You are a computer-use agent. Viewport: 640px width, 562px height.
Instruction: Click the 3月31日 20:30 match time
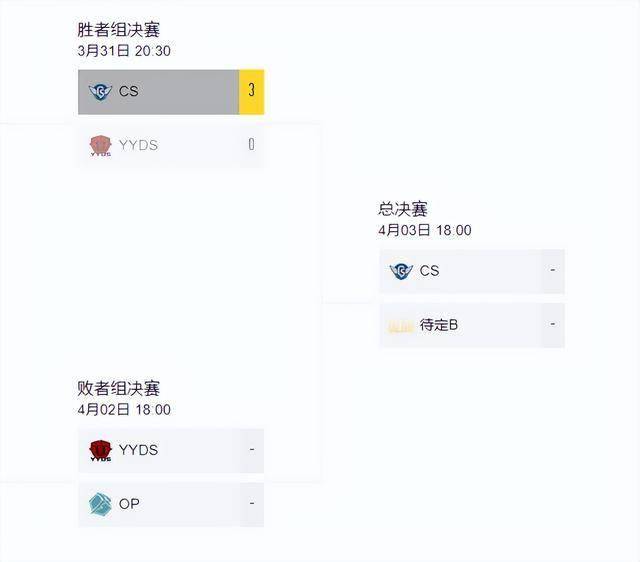click(x=125, y=51)
